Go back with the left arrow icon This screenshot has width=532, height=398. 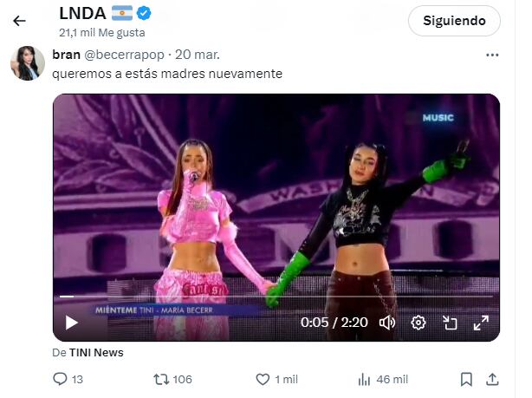tap(19, 21)
